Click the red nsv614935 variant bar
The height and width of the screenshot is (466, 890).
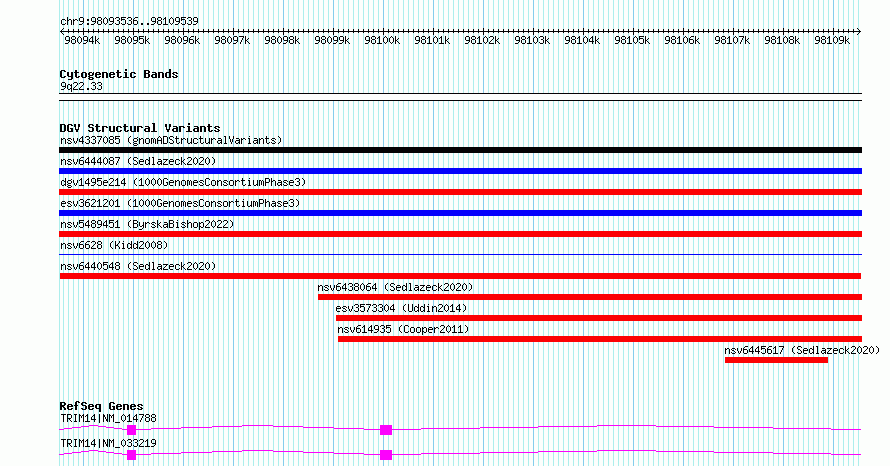tap(600, 339)
